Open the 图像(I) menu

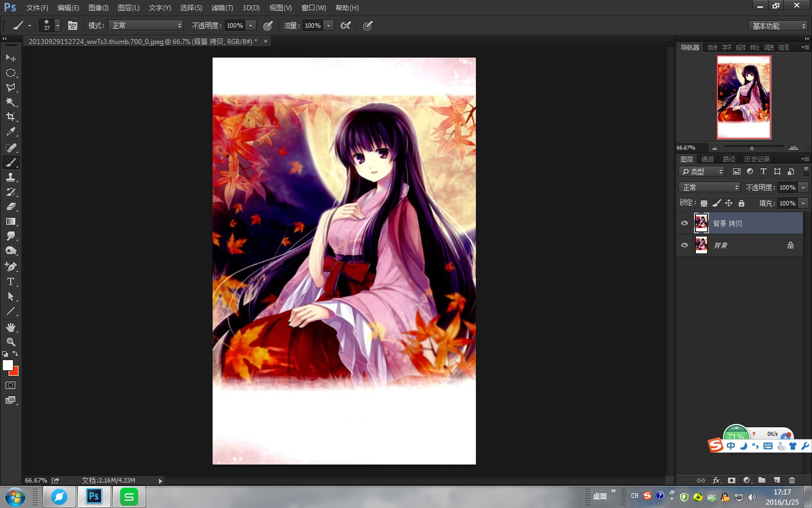[x=98, y=8]
